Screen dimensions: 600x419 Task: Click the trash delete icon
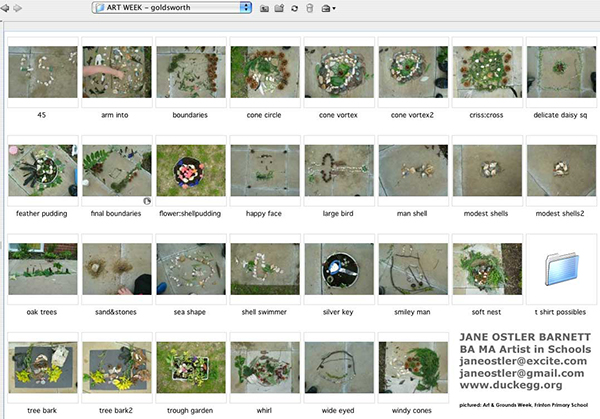(310, 8)
